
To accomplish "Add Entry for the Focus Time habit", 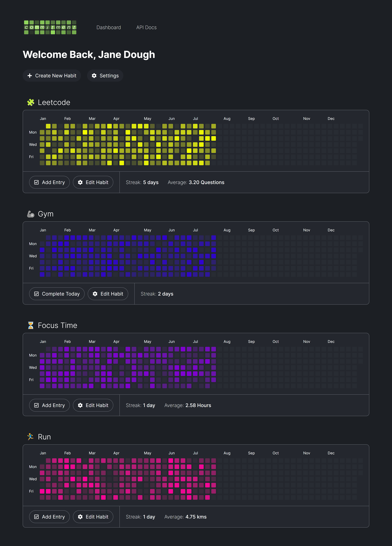I will pyautogui.click(x=50, y=405).
